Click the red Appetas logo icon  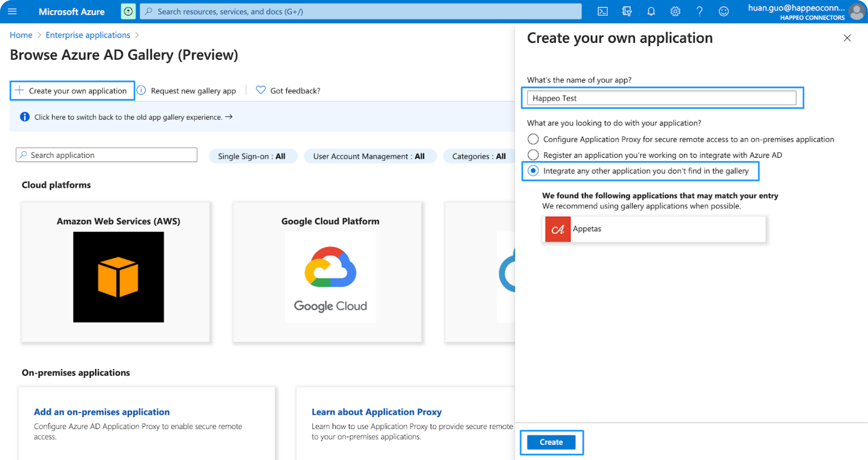tap(558, 229)
